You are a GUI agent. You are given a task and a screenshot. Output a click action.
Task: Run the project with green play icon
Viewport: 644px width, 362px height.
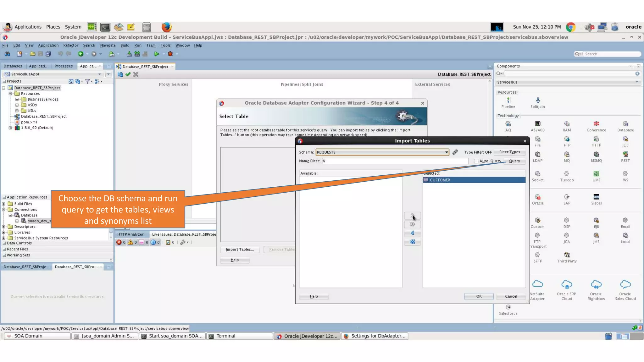click(157, 54)
